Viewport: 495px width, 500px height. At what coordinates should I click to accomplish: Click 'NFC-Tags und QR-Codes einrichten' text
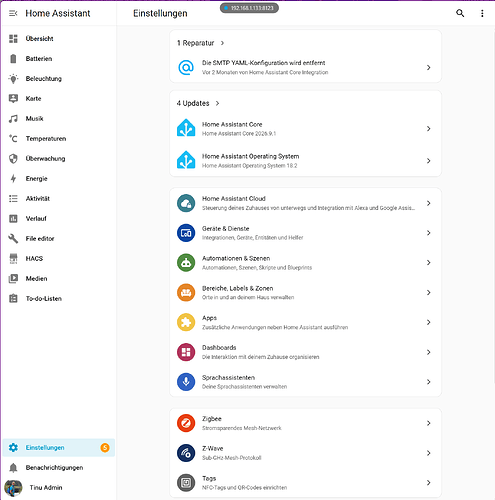pos(244,488)
